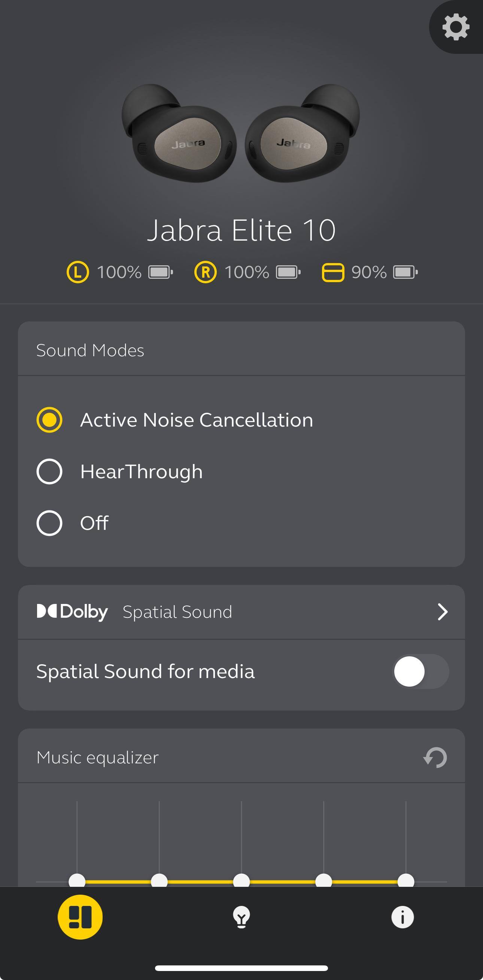This screenshot has height=980, width=483.
Task: Turn sound mode Off
Action: [49, 523]
